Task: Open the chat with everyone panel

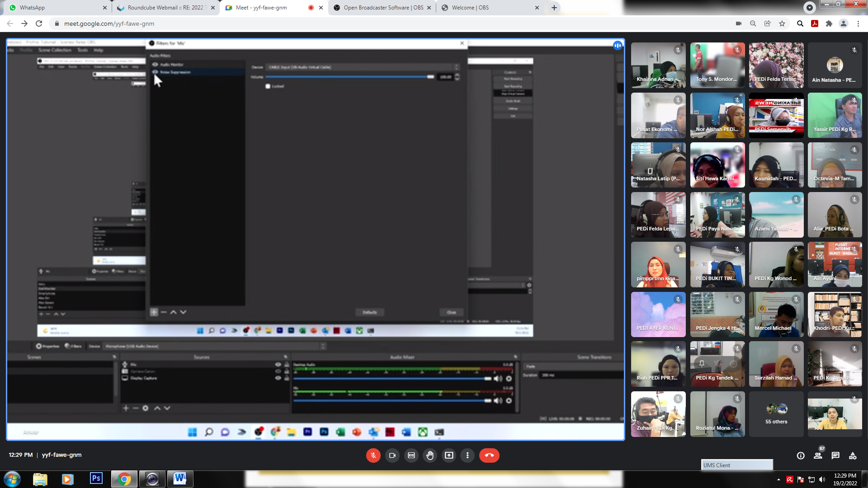Action: [x=835, y=455]
